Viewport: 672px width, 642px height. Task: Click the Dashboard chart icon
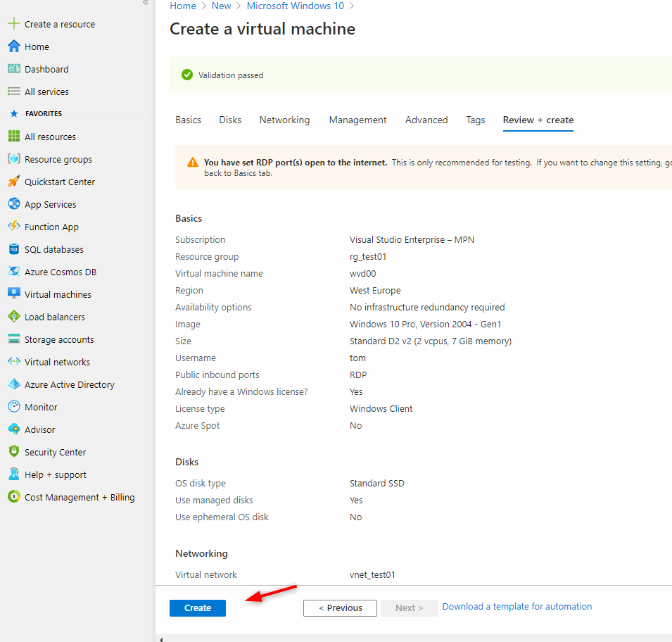click(13, 68)
